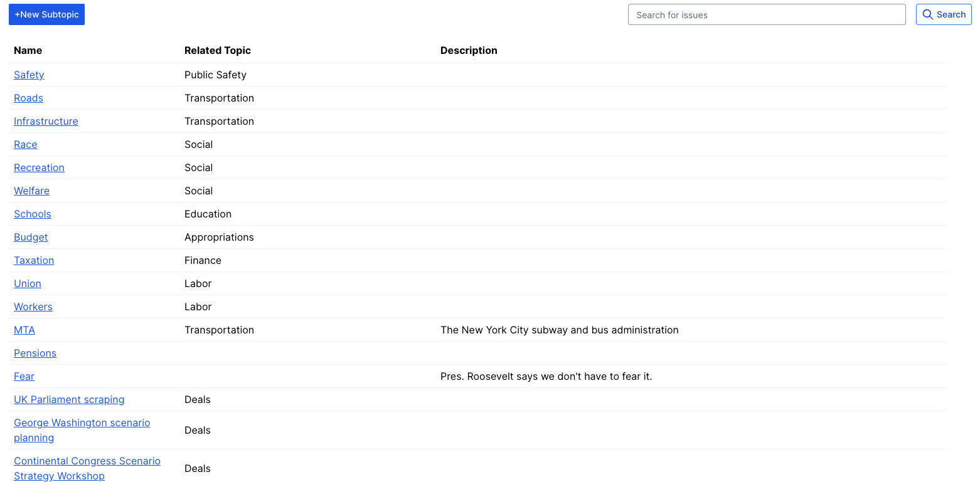Select Social cell in Recreation row
980x487 pixels.
(x=198, y=167)
